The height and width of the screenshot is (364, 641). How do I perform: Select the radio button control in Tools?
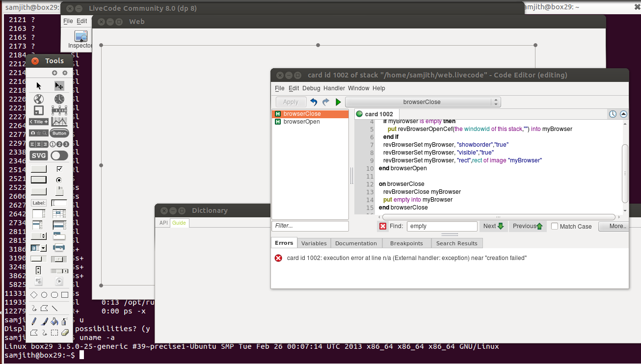click(59, 180)
